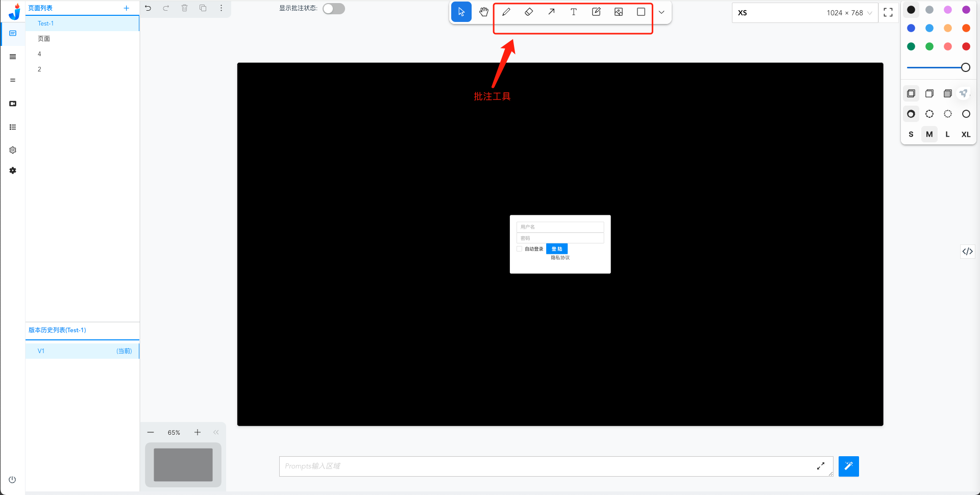Click the 登陆 login button
The image size is (980, 495).
pyautogui.click(x=557, y=249)
